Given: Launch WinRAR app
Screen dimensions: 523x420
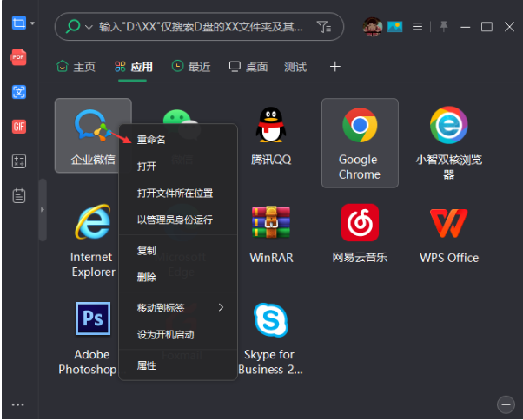Looking at the screenshot, I should coord(271,234).
